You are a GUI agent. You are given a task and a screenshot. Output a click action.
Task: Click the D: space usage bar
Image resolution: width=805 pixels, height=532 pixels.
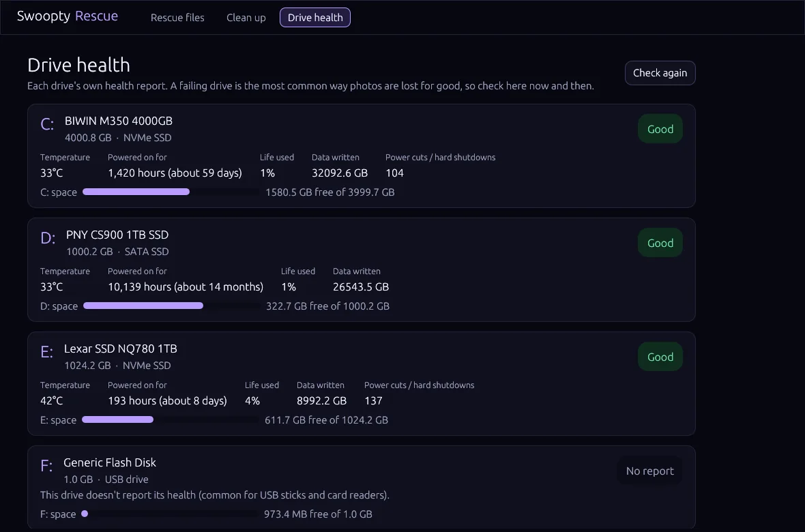point(171,306)
